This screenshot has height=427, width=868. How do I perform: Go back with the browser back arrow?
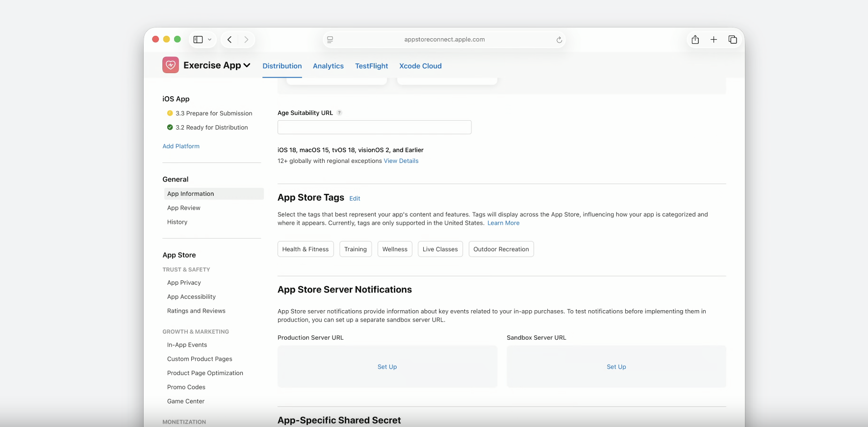(x=230, y=40)
